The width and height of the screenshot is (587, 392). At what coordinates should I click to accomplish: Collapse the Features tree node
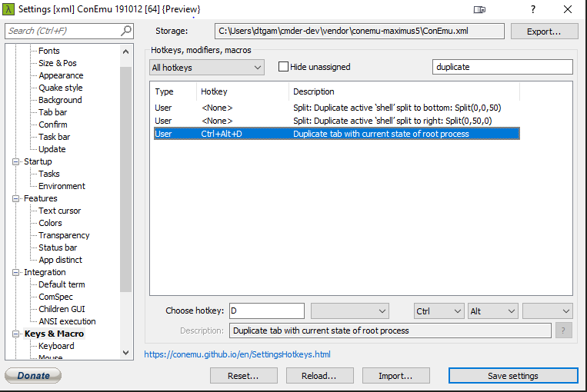[x=15, y=198]
